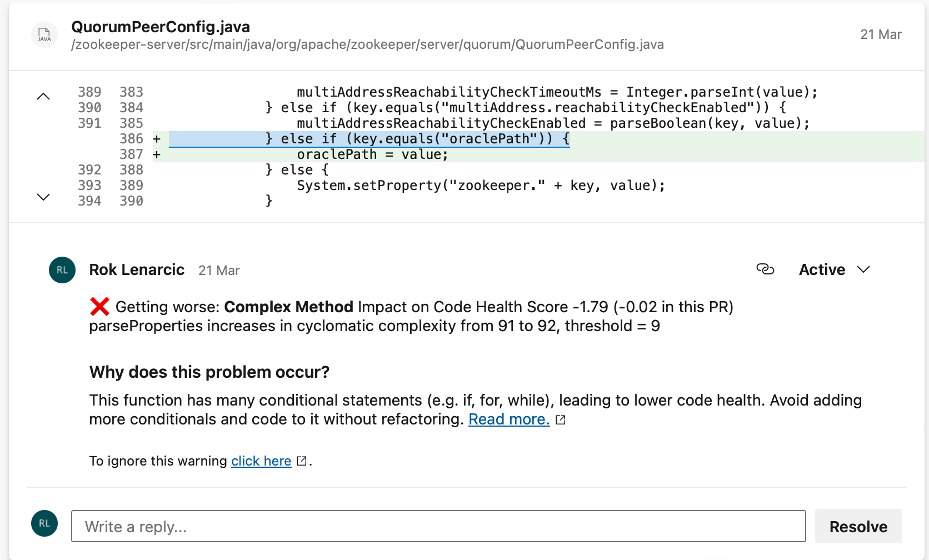This screenshot has height=560, width=929.
Task: Click the reply box user avatar
Action: (44, 523)
